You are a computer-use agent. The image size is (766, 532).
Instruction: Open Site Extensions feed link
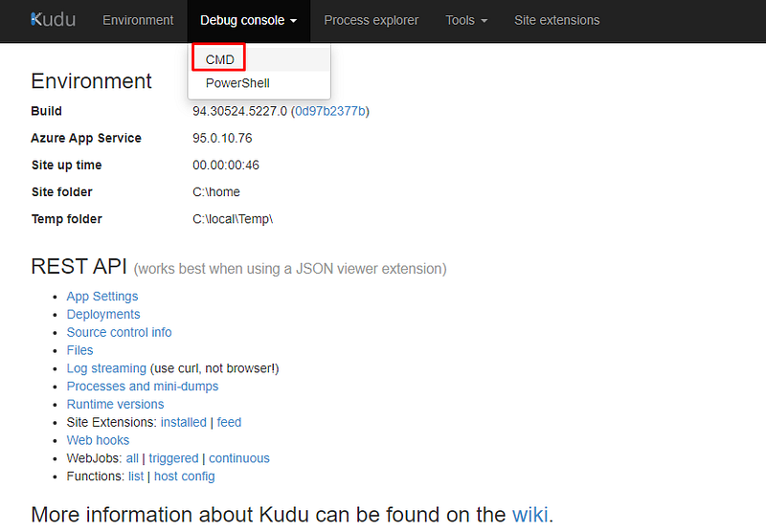coord(229,422)
